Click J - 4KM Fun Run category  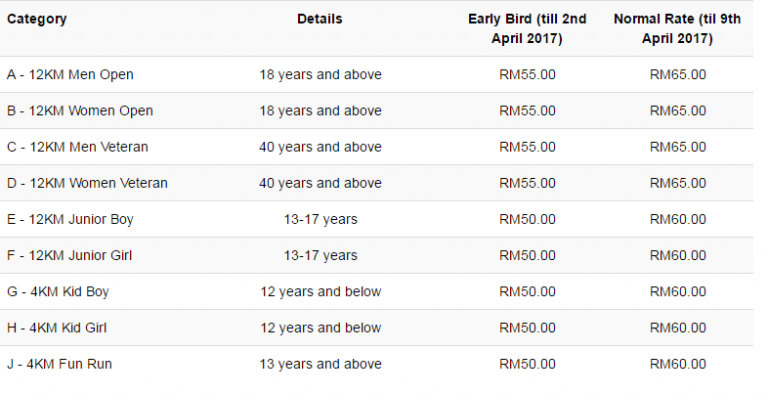pyautogui.click(x=59, y=364)
